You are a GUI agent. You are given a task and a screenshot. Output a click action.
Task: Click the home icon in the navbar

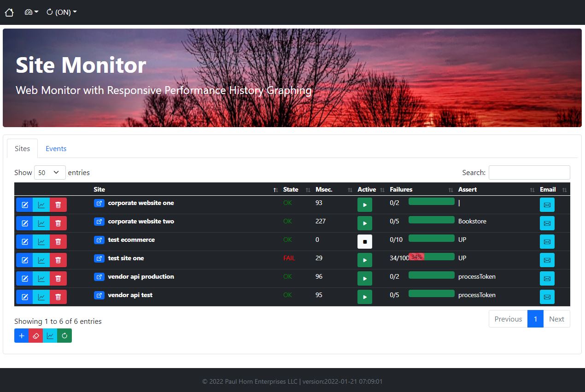coord(9,12)
